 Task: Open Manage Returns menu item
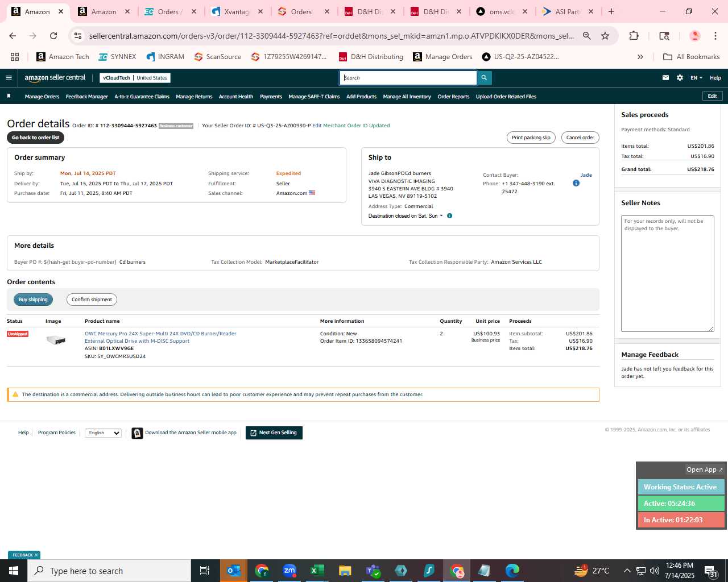point(194,97)
